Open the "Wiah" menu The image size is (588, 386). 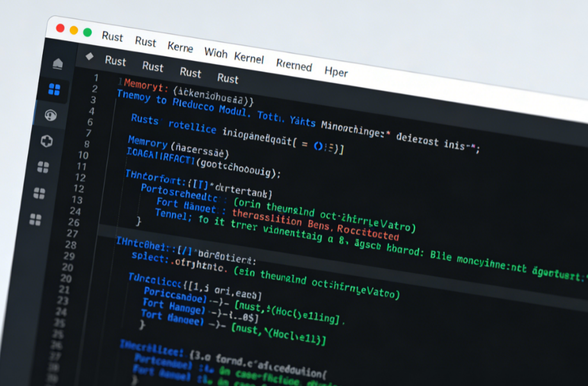[x=216, y=53]
